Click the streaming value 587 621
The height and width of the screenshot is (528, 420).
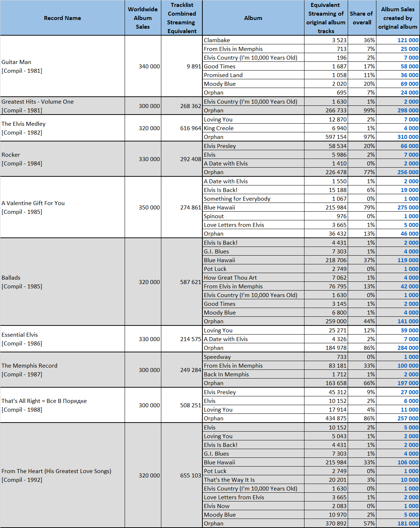click(182, 282)
